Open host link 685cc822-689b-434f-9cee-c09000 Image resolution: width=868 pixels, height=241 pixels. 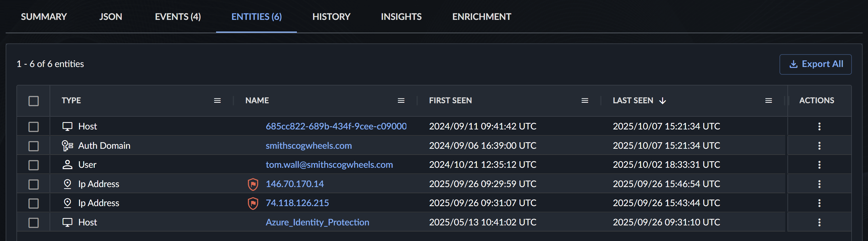[336, 126]
